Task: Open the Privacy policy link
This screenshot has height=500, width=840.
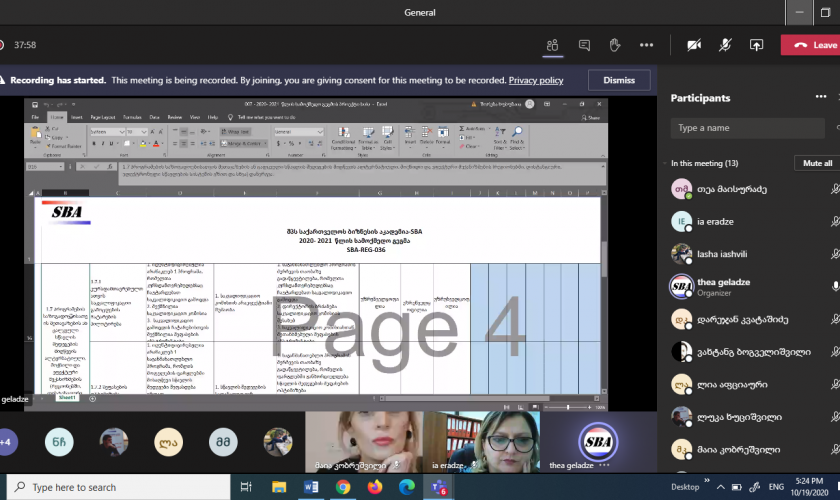Action: point(535,80)
